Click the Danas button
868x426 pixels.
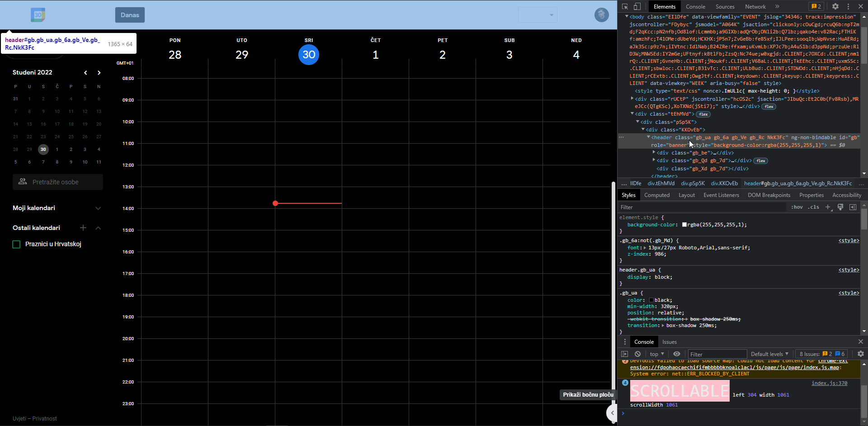coord(130,15)
